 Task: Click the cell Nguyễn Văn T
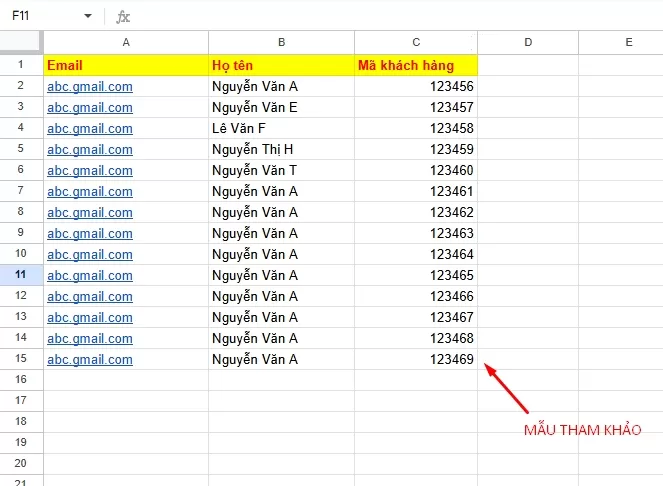tap(282, 170)
